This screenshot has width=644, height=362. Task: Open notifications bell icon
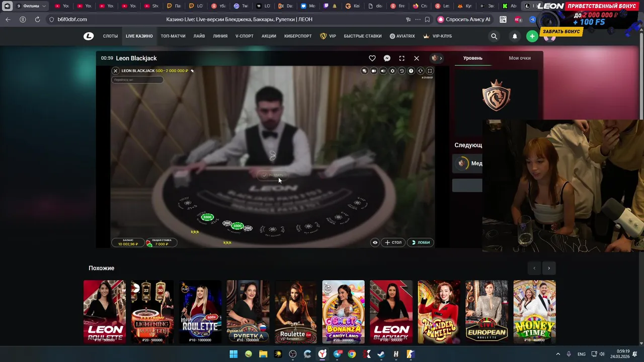coord(515,36)
